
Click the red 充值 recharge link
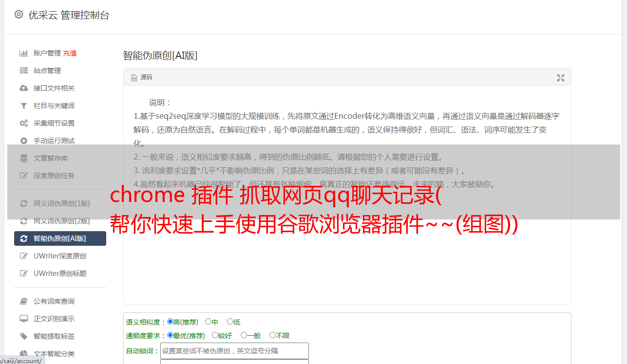click(70, 53)
